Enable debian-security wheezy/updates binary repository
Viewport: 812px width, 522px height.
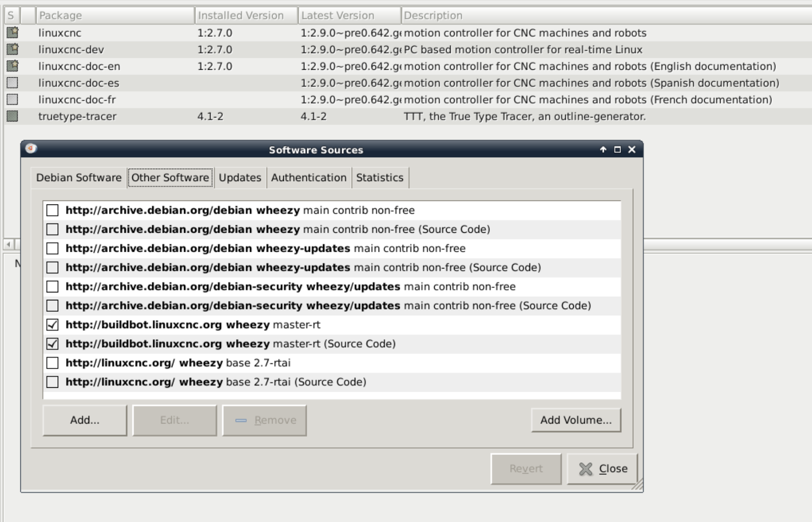coord(53,287)
